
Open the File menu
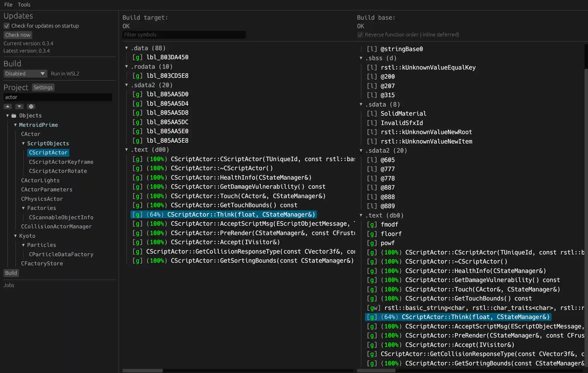click(8, 4)
